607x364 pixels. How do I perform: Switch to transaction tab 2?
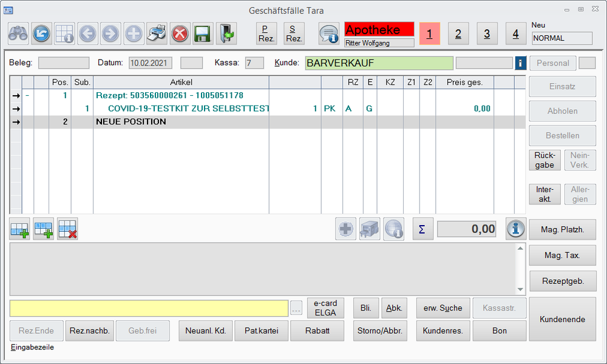[x=458, y=34]
